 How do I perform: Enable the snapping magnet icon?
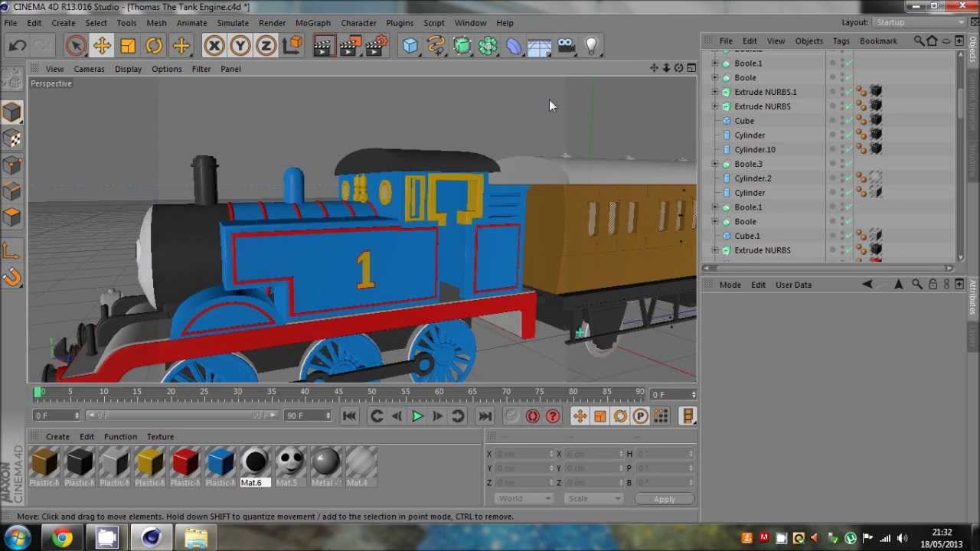(11, 276)
